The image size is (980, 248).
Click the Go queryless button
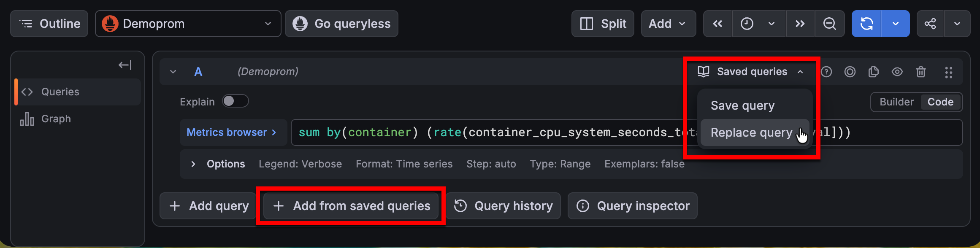point(341,24)
